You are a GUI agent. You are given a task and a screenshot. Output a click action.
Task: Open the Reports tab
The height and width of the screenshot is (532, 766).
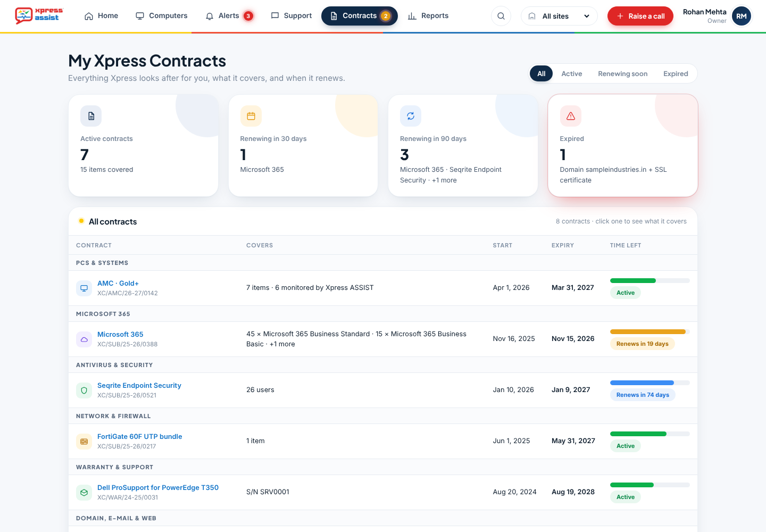click(428, 16)
